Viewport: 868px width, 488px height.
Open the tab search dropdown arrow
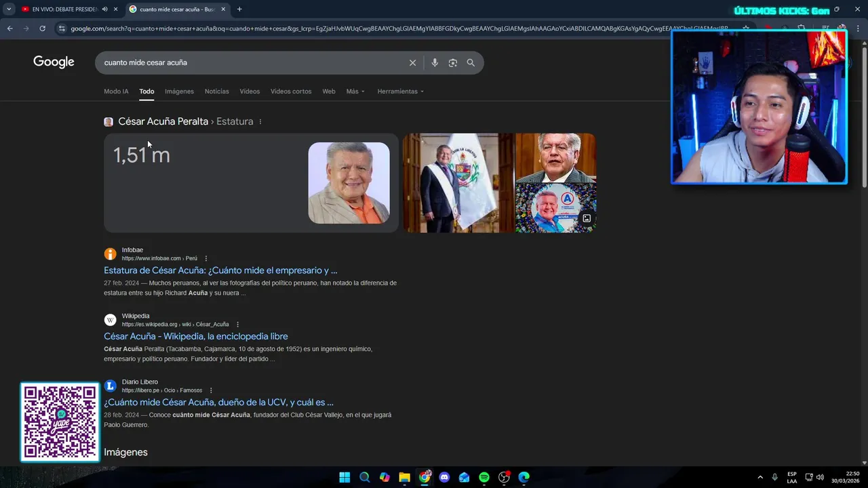tap(9, 9)
